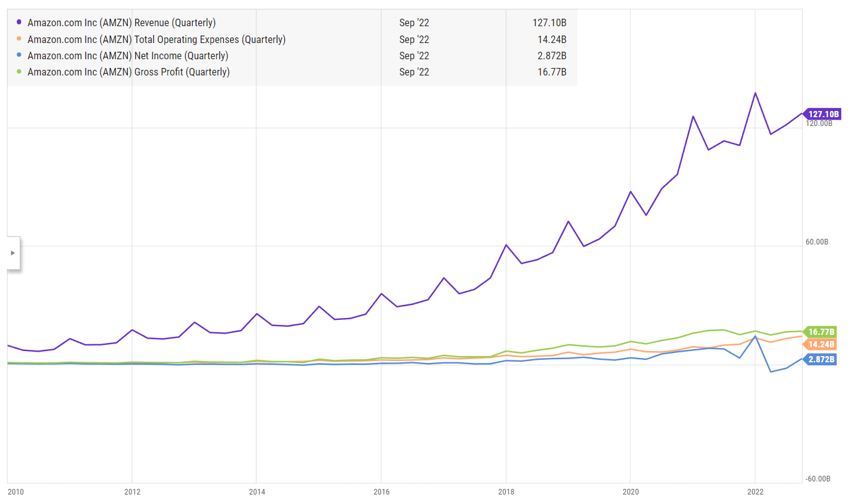Image resolution: width=868 pixels, height=497 pixels.
Task: Click the 2020 x-axis label
Action: [x=630, y=491]
